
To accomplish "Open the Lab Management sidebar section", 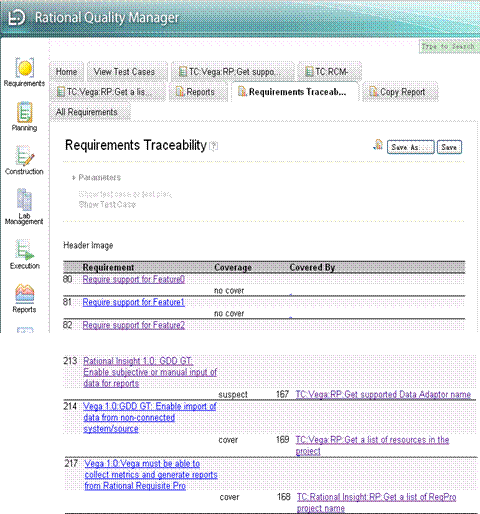I will coord(24,207).
